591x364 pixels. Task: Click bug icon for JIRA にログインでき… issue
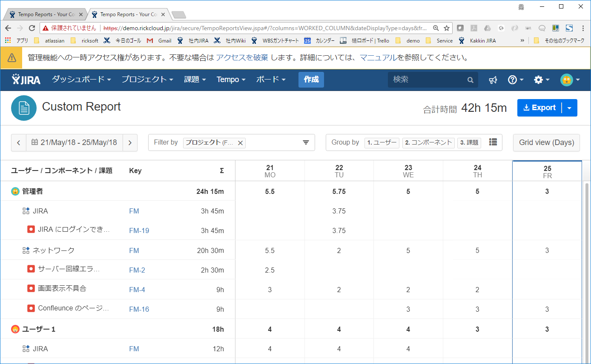(x=31, y=230)
